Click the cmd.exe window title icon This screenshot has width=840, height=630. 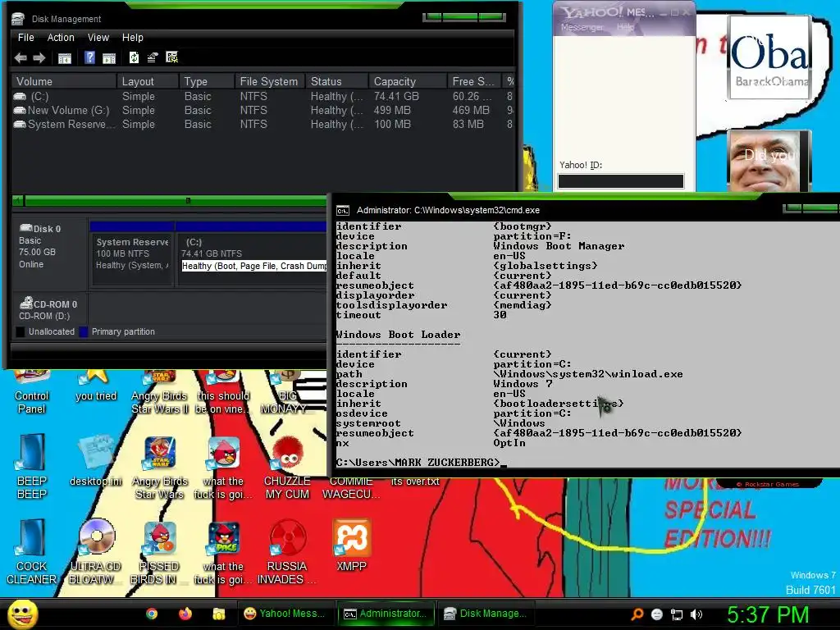(343, 211)
